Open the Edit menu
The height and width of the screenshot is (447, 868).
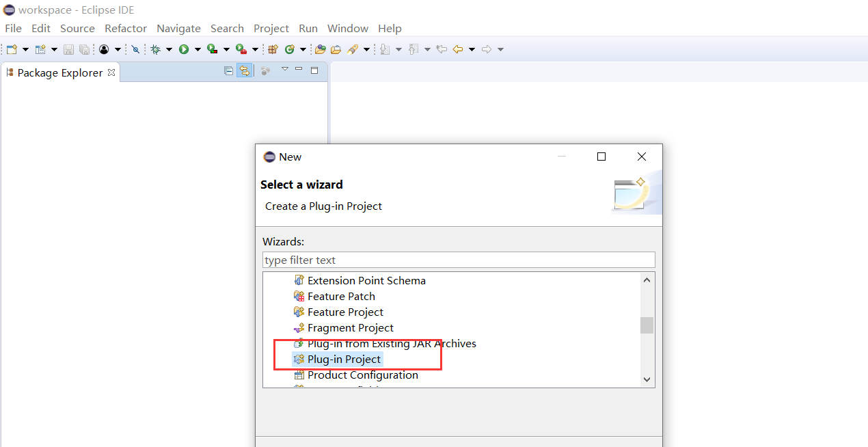point(41,28)
